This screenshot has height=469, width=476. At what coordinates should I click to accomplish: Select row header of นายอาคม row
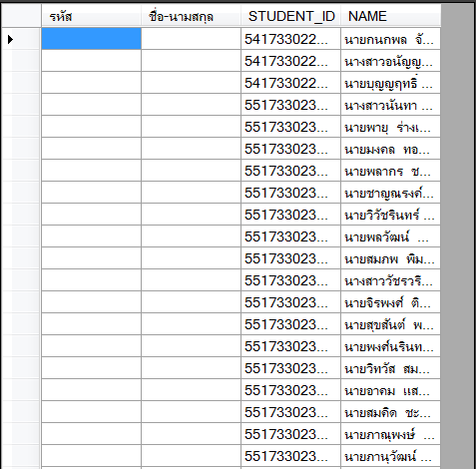[x=22, y=390]
